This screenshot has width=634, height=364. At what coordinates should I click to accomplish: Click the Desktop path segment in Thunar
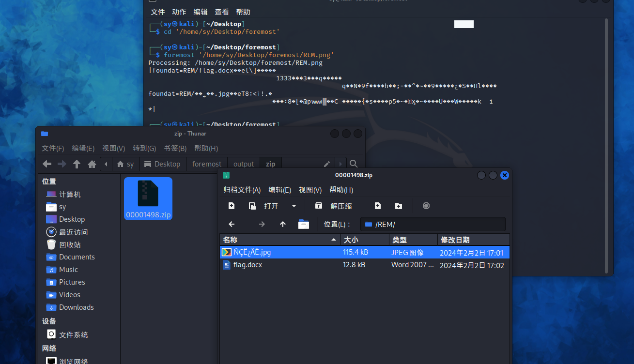(x=162, y=164)
